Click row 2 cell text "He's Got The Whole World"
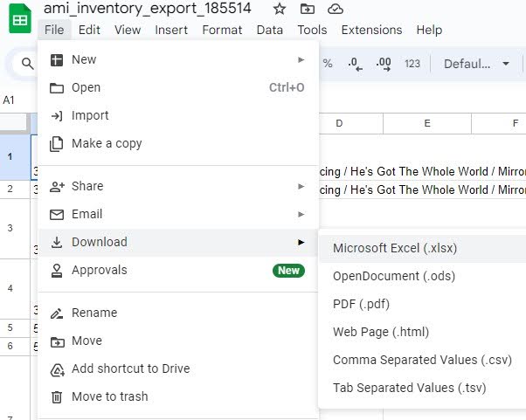 [x=419, y=189]
